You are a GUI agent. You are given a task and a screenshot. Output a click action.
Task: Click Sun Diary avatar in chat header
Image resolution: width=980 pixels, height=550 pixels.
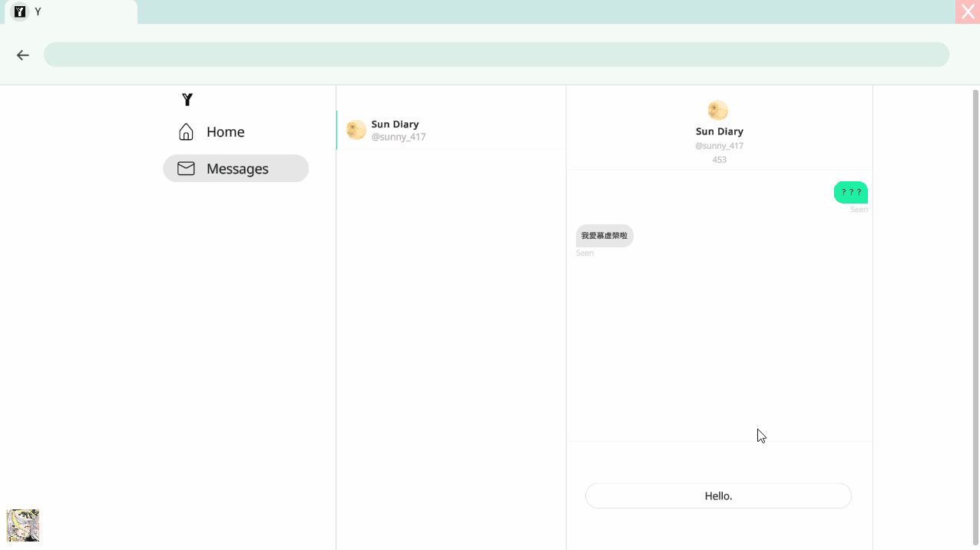coord(718,111)
